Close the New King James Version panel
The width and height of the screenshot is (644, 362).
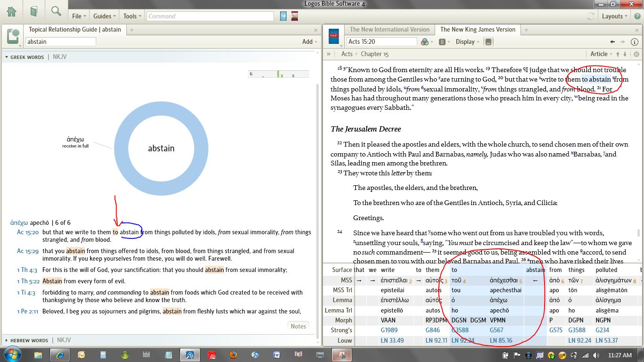(636, 30)
